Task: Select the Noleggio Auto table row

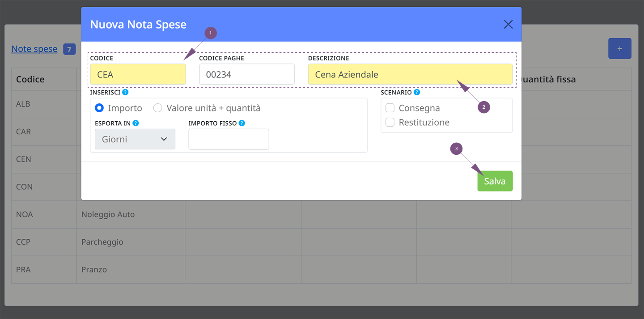Action: [x=321, y=214]
